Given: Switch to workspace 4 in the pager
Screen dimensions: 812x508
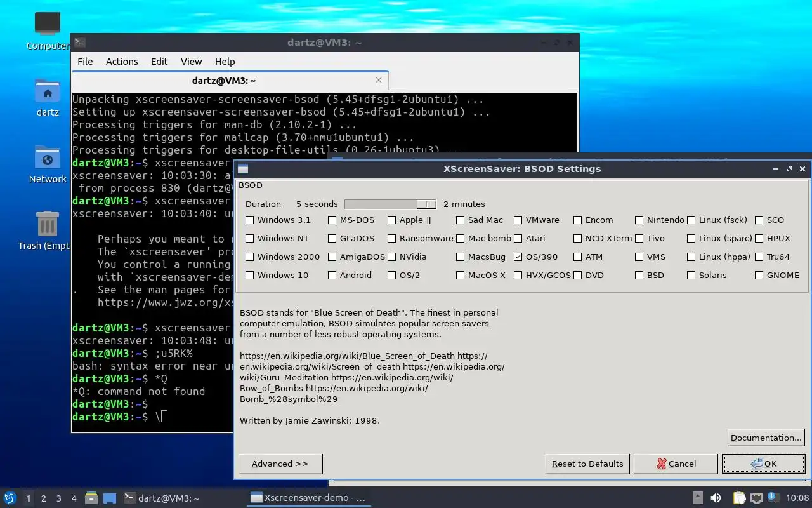Looking at the screenshot, I should point(74,498).
